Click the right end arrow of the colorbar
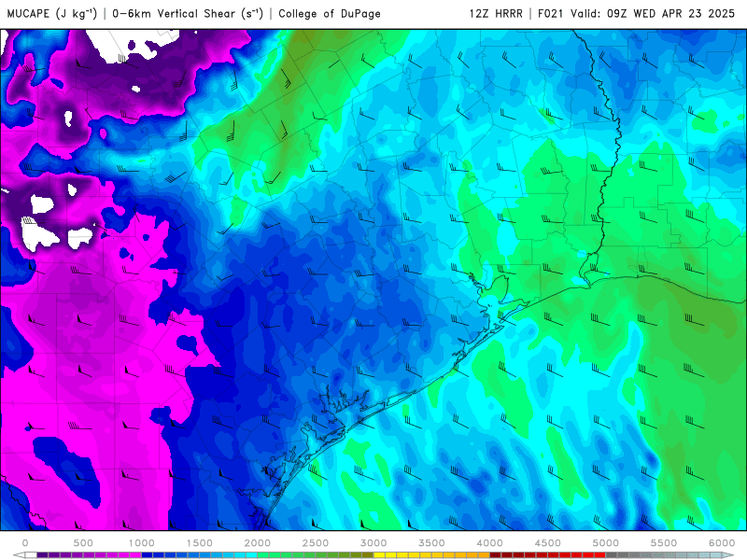The height and width of the screenshot is (560, 747). pos(728,555)
